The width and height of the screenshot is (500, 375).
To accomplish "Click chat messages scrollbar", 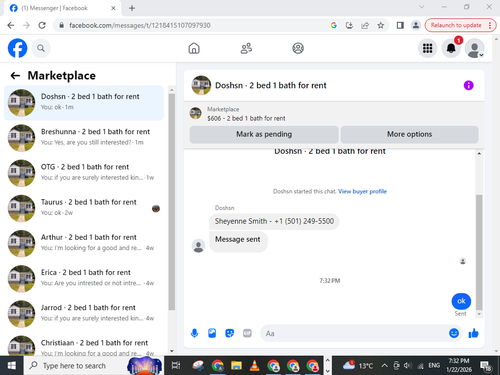I will point(479,252).
